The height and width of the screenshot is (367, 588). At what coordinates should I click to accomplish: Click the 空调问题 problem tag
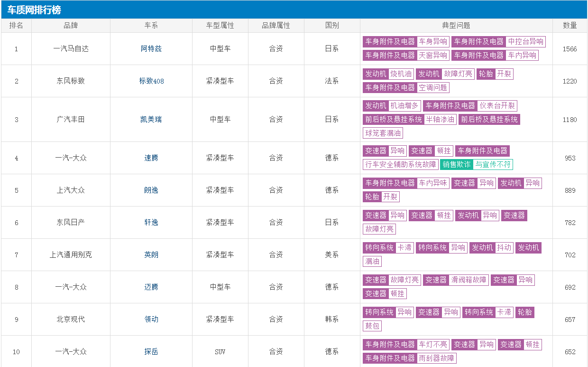(433, 87)
